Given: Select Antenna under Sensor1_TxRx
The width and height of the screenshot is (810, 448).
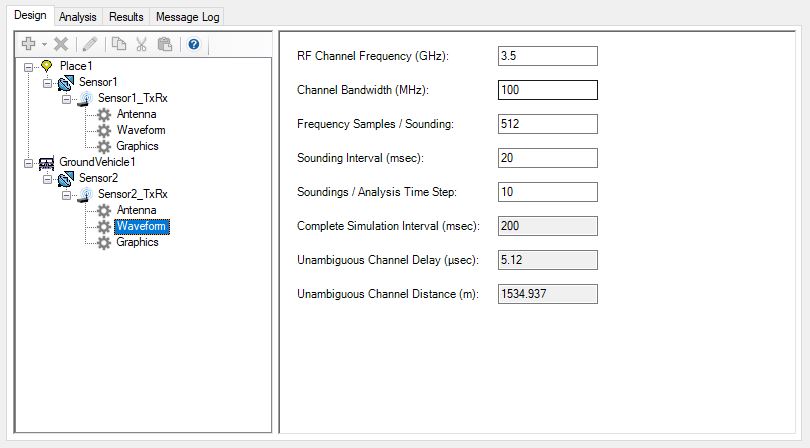Looking at the screenshot, I should (136, 114).
